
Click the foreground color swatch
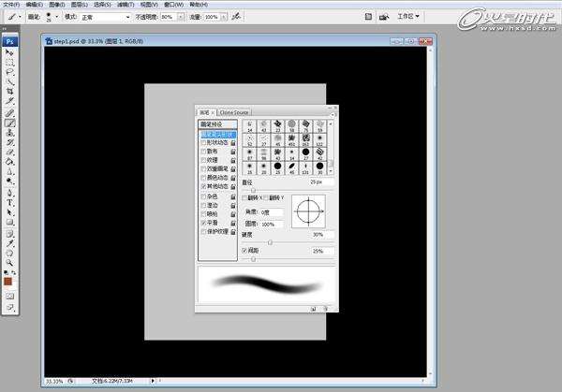tap(7, 282)
